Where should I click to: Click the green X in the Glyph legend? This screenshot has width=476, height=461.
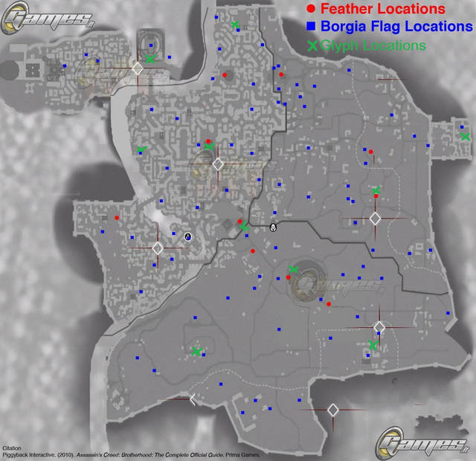[312, 46]
